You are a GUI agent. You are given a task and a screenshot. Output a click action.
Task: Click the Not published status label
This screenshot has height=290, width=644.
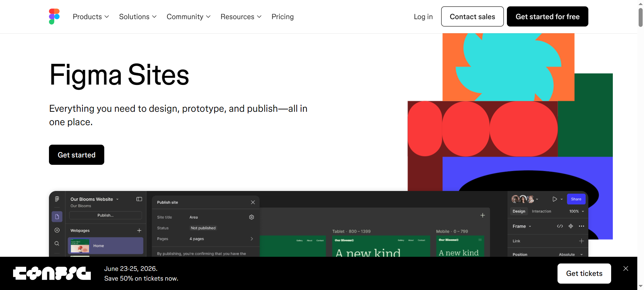[x=203, y=228]
